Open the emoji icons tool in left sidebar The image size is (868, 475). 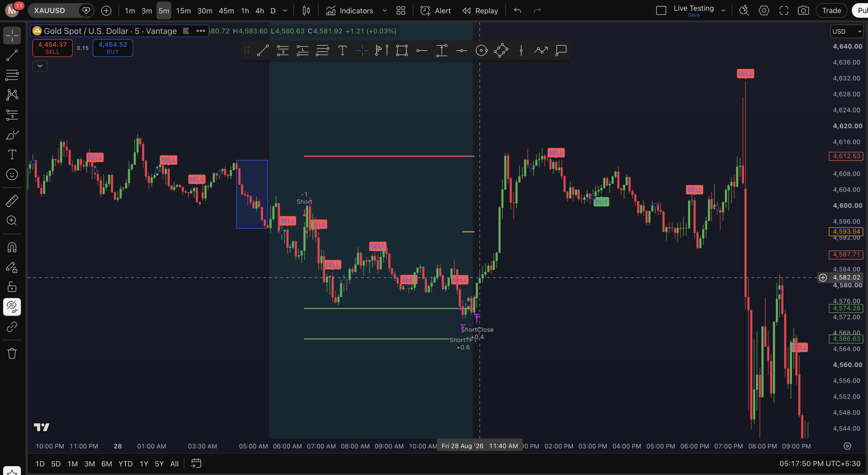(x=12, y=174)
